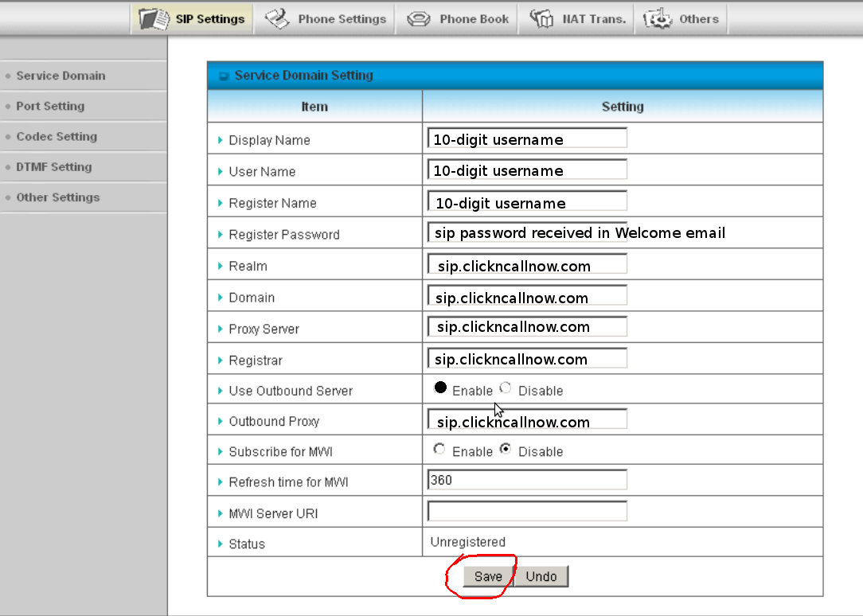The width and height of the screenshot is (863, 616).
Task: Switch to Phone Settings tab
Action: (x=325, y=18)
